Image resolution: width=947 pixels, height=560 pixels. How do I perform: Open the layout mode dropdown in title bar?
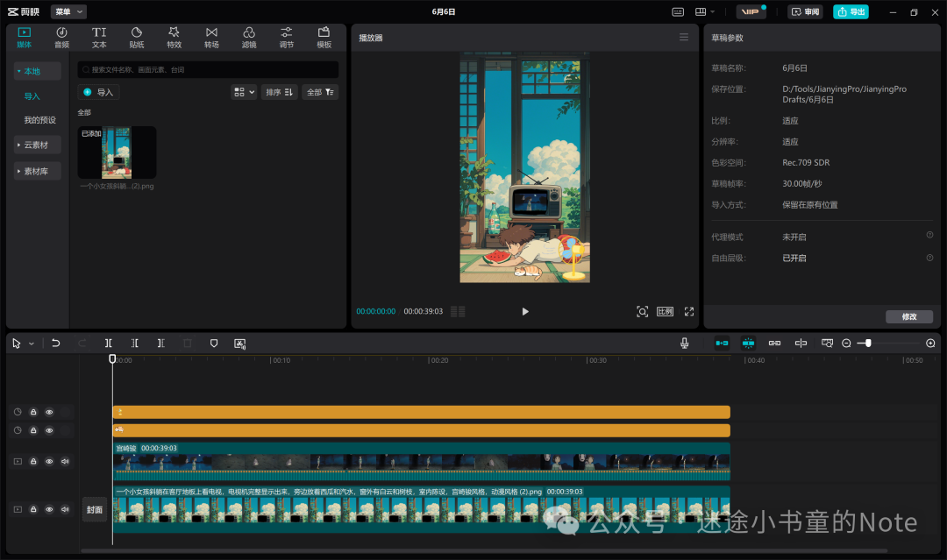(704, 11)
